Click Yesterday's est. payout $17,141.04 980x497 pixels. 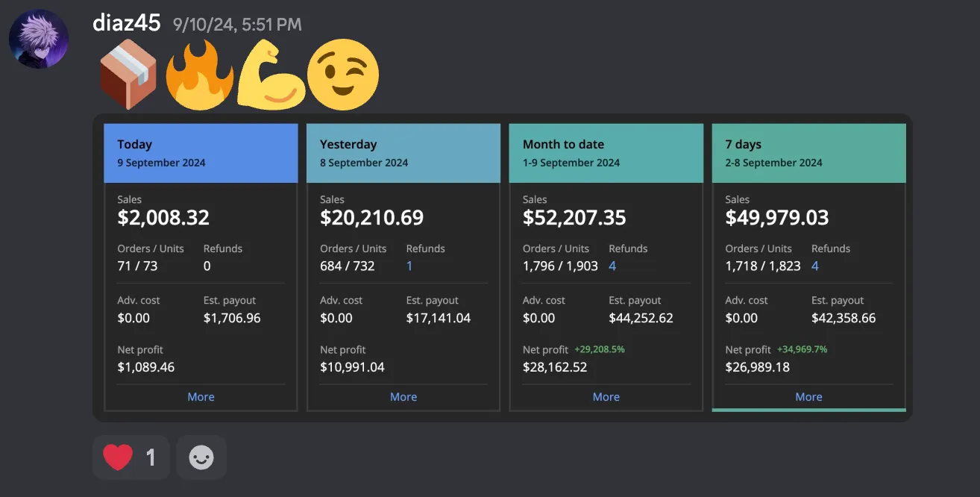439,318
